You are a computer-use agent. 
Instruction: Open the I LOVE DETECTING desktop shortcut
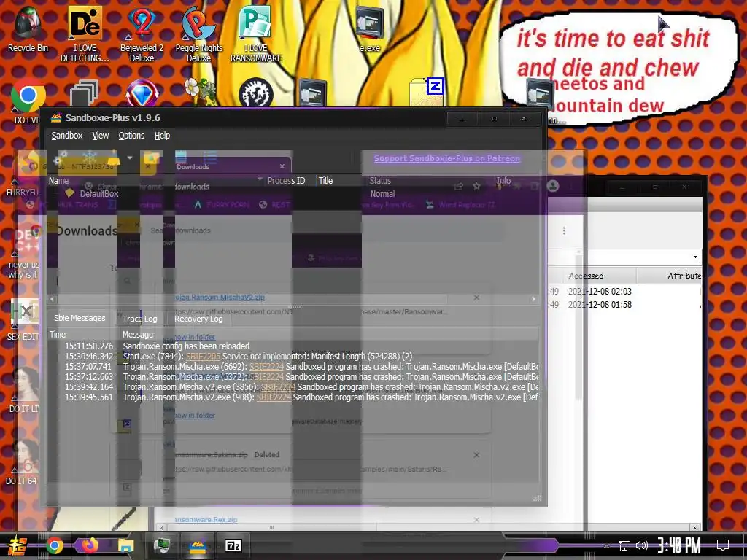pyautogui.click(x=85, y=34)
